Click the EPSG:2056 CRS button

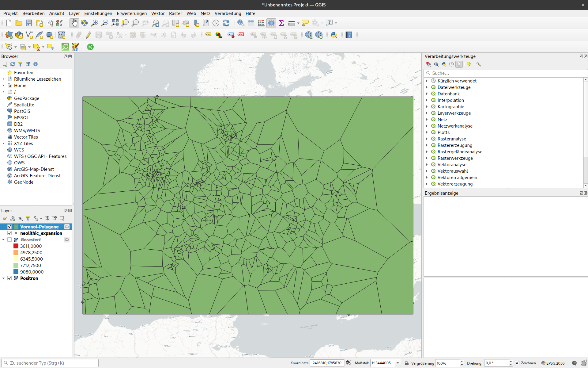(552, 363)
